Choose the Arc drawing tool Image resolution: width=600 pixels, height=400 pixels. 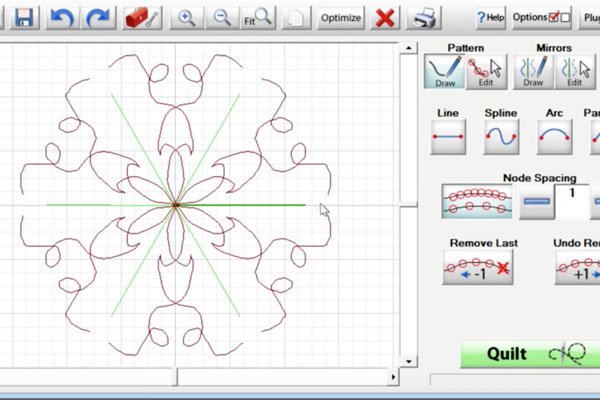pos(554,137)
